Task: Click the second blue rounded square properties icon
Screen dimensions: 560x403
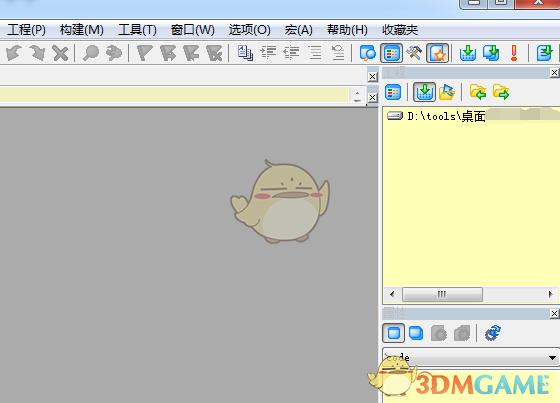Action: [416, 333]
